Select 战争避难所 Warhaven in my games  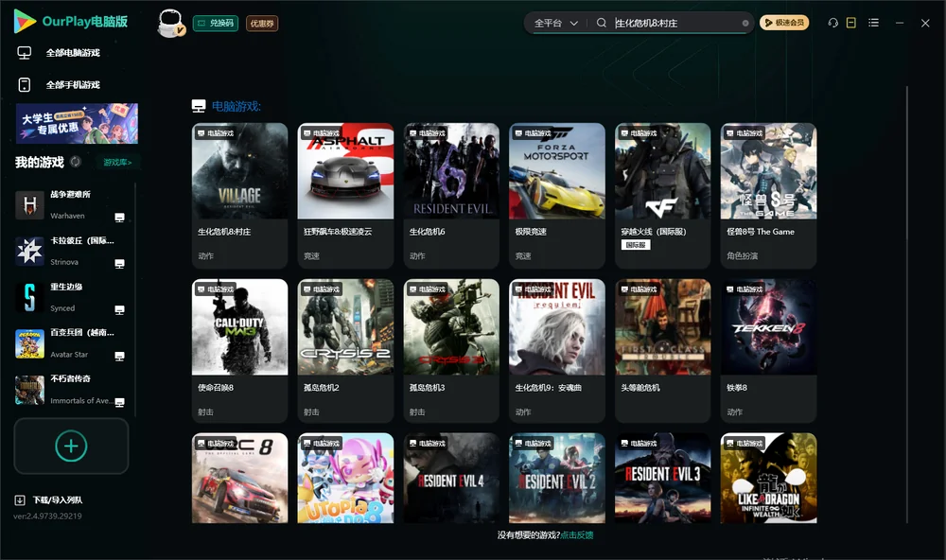[x=71, y=204]
